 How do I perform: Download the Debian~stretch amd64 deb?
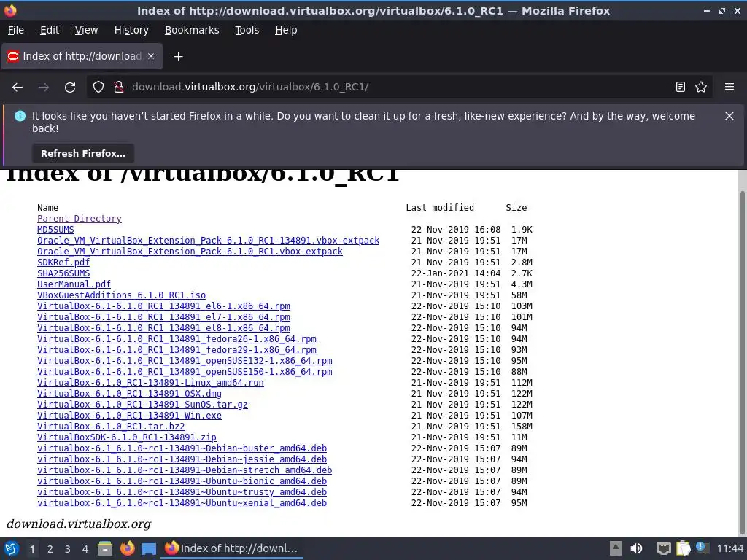click(185, 470)
